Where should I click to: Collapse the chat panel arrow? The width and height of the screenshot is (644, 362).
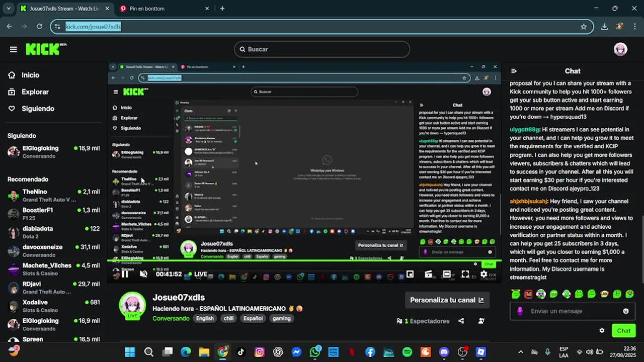pos(513,71)
